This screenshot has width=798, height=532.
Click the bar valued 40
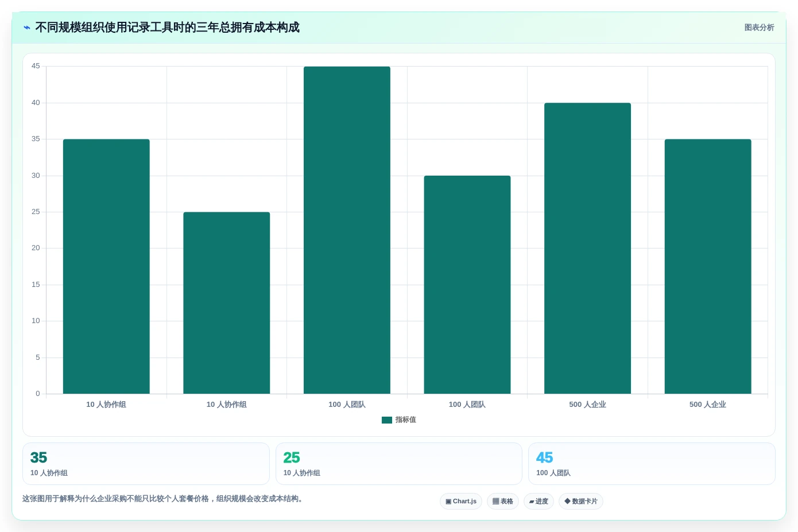tap(587, 248)
